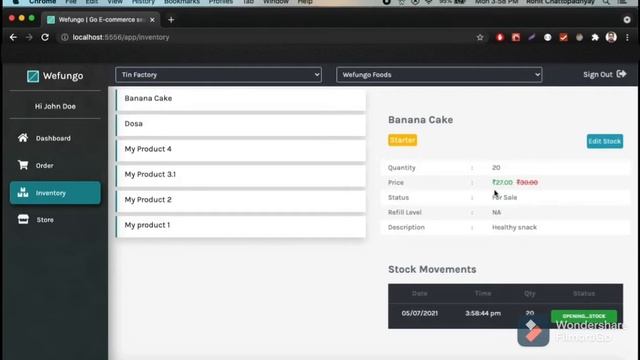This screenshot has width=640, height=360.
Task: Click the Edit Stock button
Action: coord(604,141)
